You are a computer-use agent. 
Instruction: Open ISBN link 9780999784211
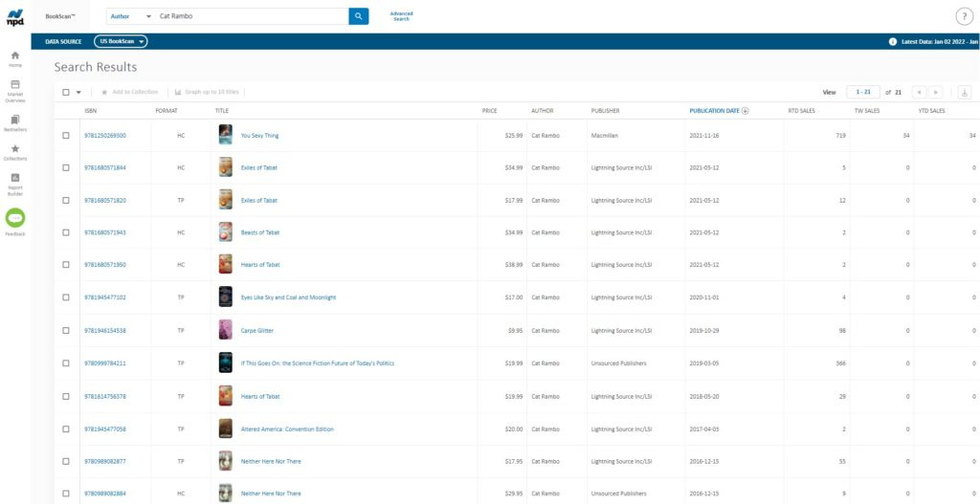click(105, 362)
